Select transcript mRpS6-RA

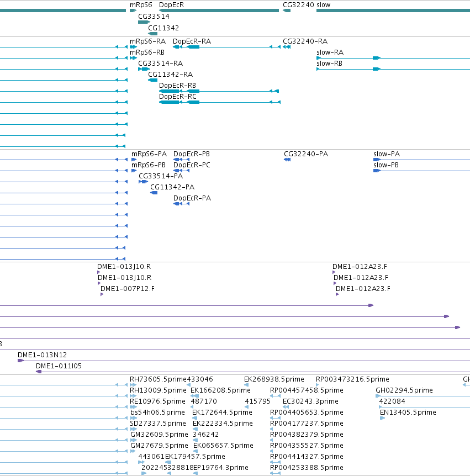(x=147, y=41)
